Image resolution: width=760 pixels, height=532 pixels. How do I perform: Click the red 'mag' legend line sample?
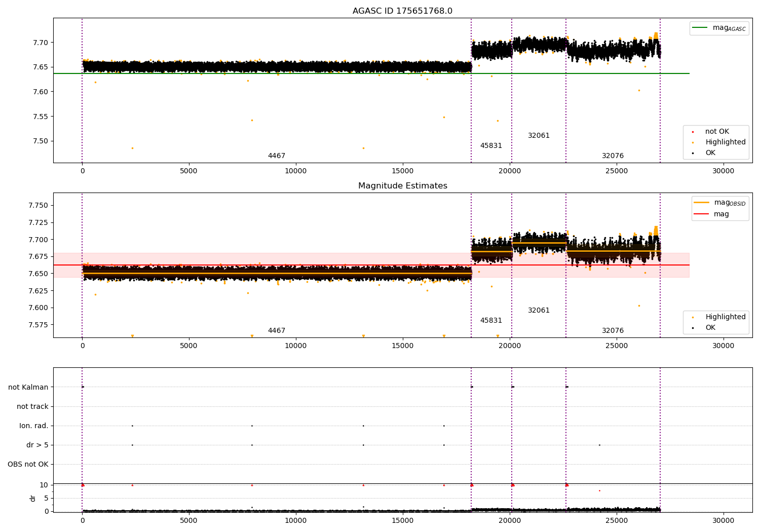(702, 214)
